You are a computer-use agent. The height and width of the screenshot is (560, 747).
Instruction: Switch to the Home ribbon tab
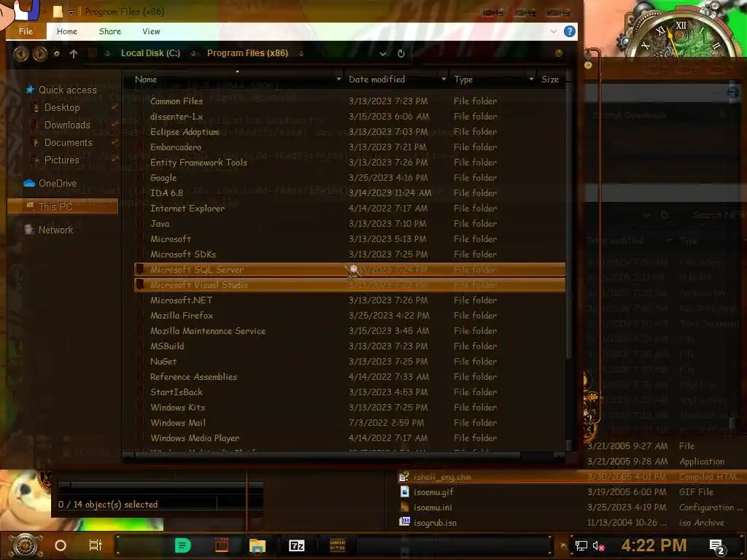click(x=66, y=31)
